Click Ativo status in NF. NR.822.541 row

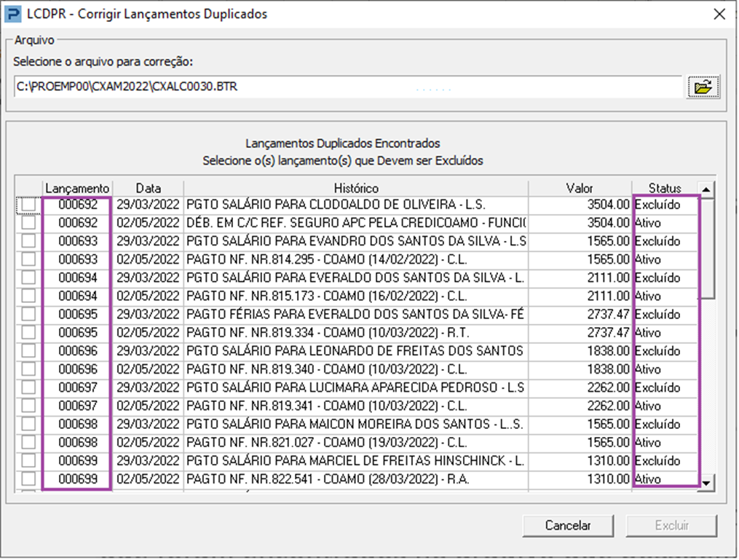[648, 479]
